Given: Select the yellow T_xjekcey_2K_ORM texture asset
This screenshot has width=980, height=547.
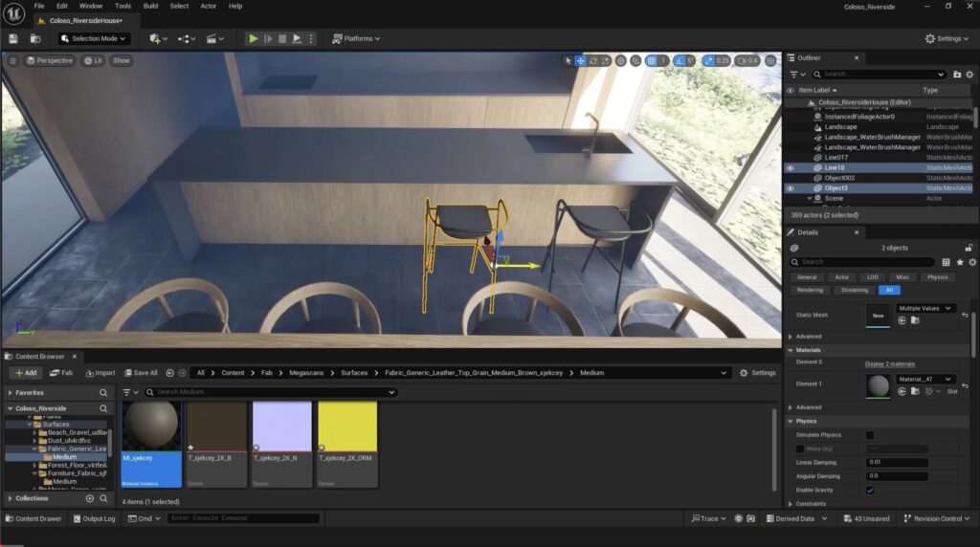Looking at the screenshot, I should pyautogui.click(x=347, y=444).
